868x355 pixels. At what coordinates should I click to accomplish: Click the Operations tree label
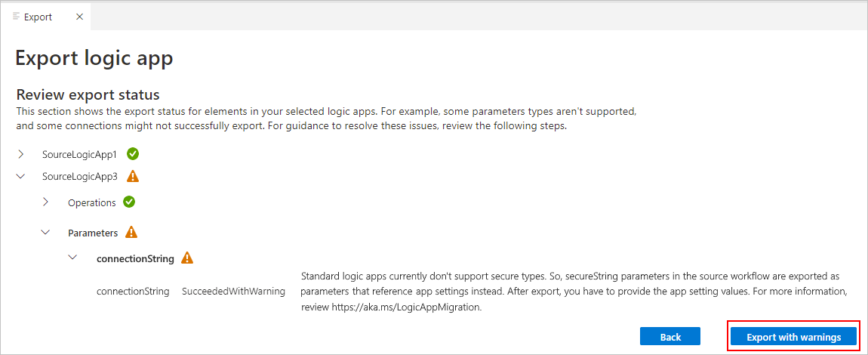point(92,203)
